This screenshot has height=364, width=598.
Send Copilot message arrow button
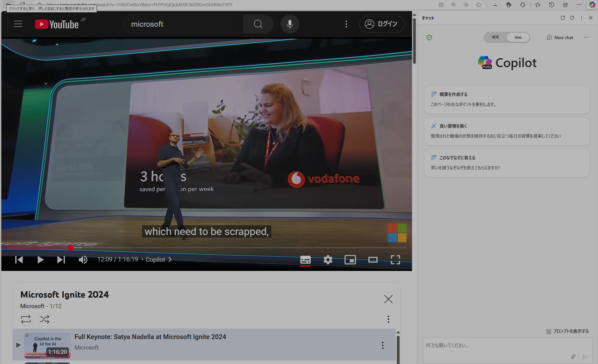click(x=585, y=357)
